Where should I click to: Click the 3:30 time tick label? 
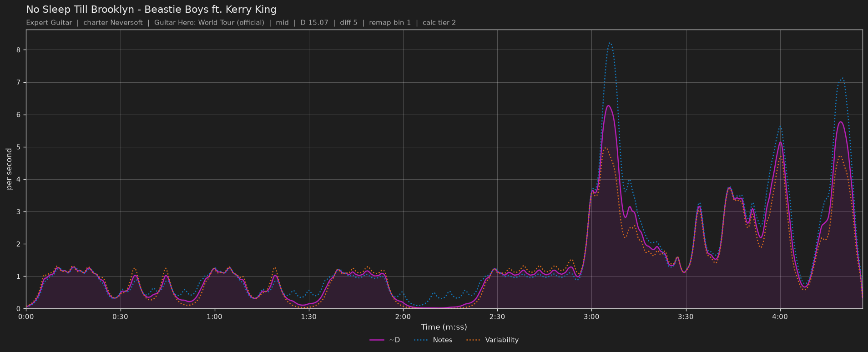pyautogui.click(x=686, y=316)
